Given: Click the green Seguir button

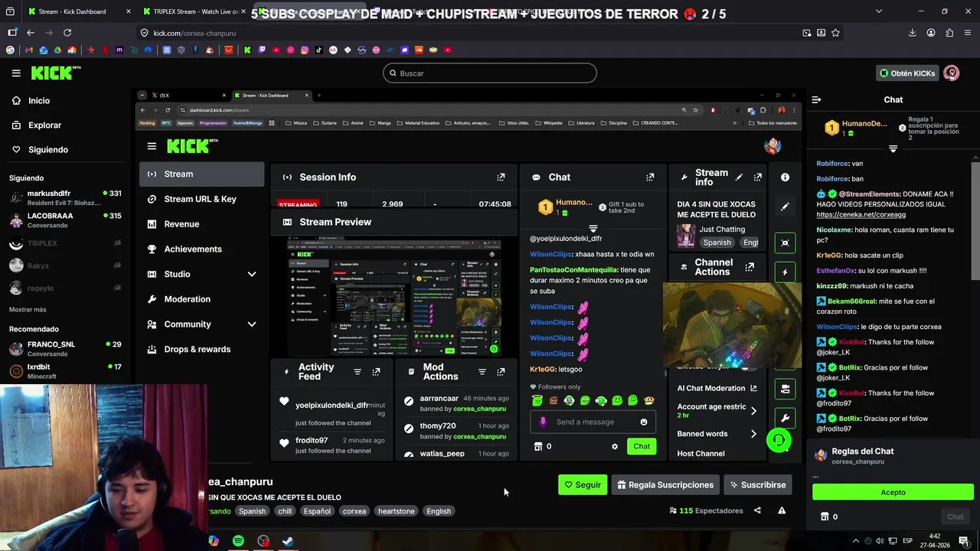Looking at the screenshot, I should pyautogui.click(x=583, y=484).
